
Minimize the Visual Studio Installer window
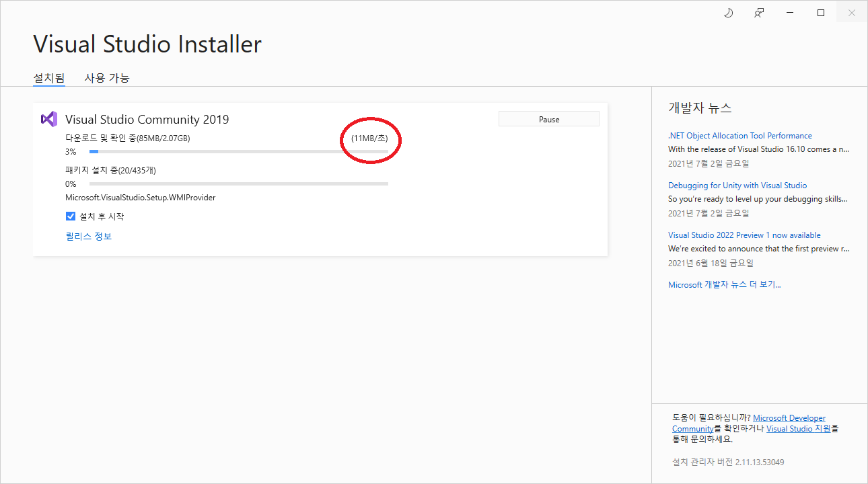(x=790, y=13)
